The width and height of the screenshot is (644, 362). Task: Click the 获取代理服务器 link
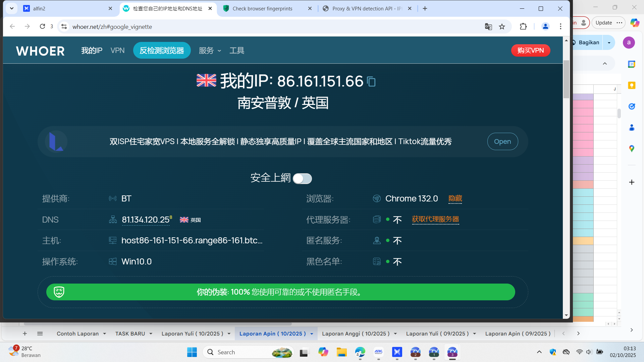click(x=435, y=219)
